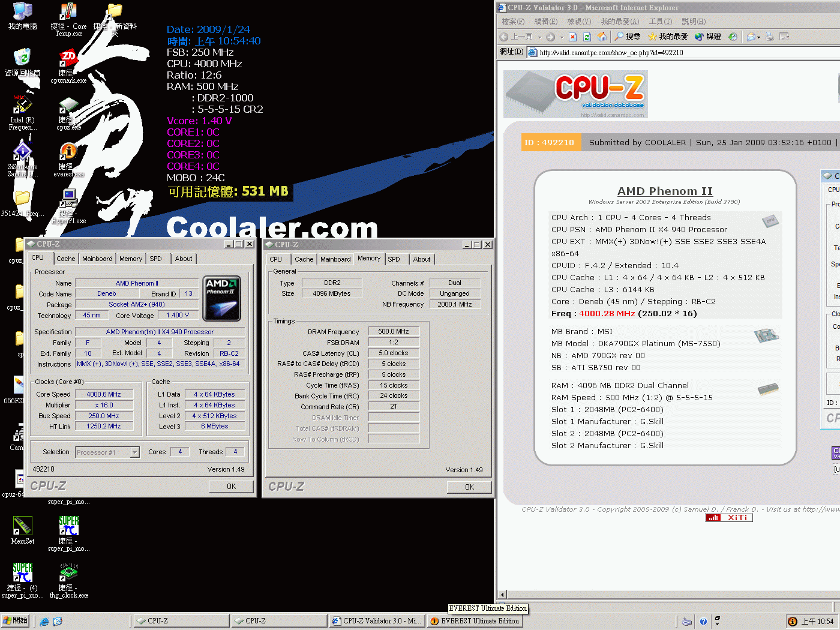Screen dimensions: 840x630
Task: Open the thg_clock.exe shortcut icon
Action: pos(68,580)
